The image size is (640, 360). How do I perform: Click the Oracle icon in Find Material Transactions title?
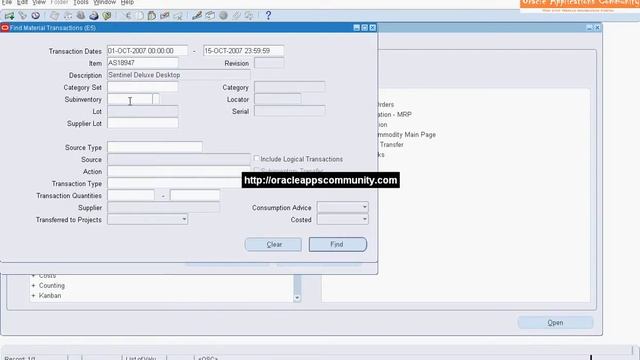pyautogui.click(x=5, y=28)
